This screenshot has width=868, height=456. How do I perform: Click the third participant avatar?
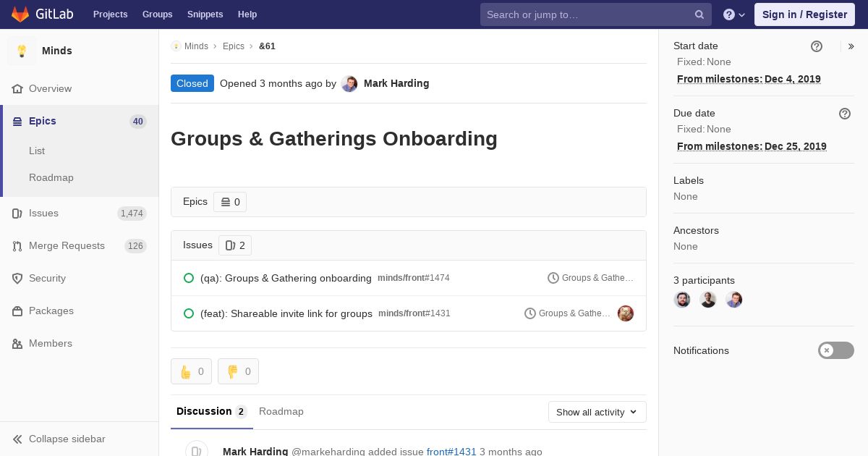pyautogui.click(x=734, y=300)
